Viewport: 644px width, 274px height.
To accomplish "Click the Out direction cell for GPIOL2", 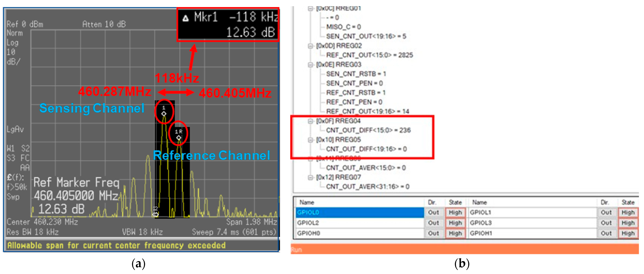I will click(433, 223).
